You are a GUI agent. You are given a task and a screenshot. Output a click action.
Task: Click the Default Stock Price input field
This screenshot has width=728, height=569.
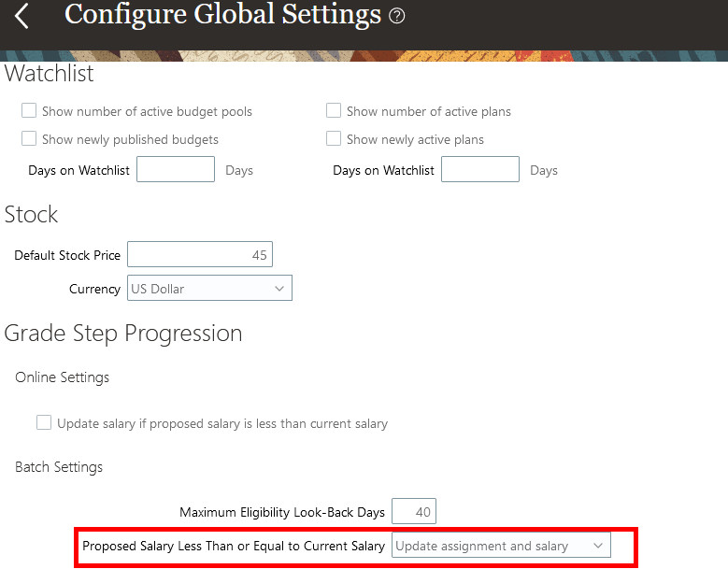[x=200, y=255]
